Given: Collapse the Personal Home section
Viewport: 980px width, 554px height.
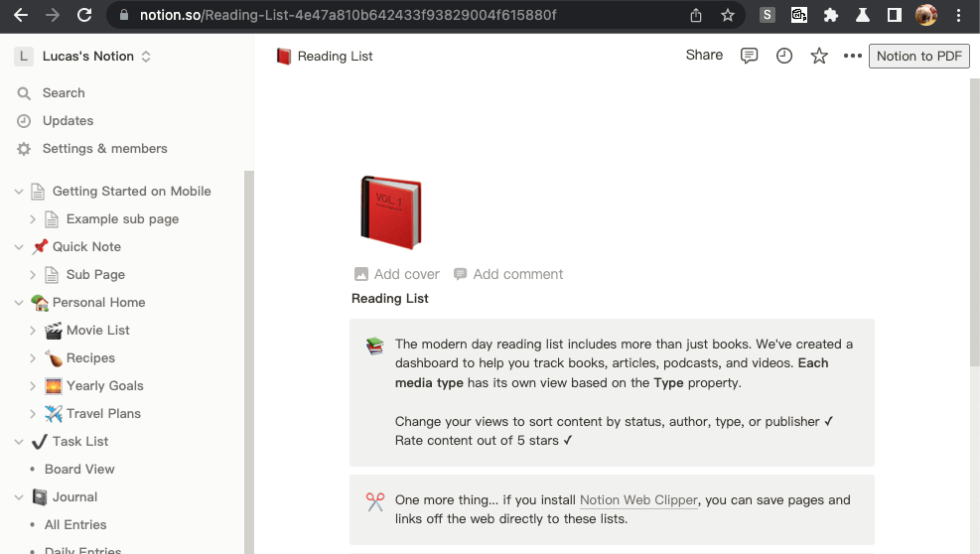Looking at the screenshot, I should [x=19, y=303].
